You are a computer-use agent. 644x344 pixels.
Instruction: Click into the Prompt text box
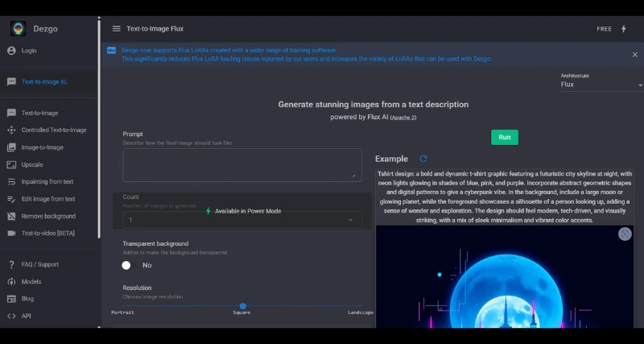click(242, 165)
